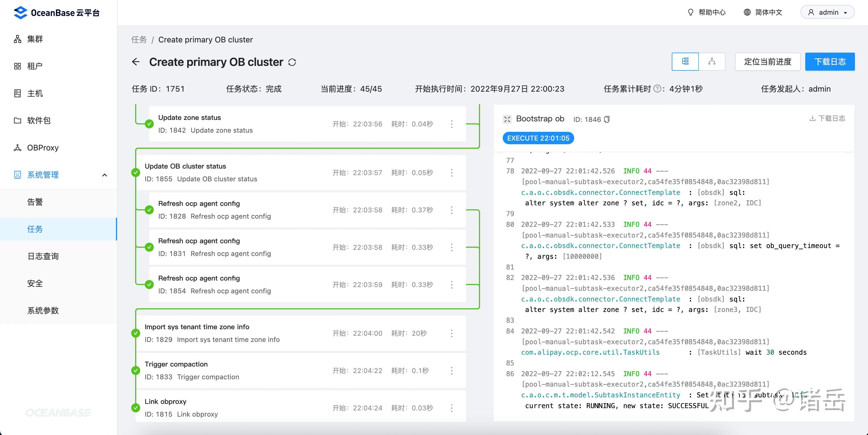The image size is (868, 435).
Task: Switch to the tree view layout icon
Action: click(685, 62)
